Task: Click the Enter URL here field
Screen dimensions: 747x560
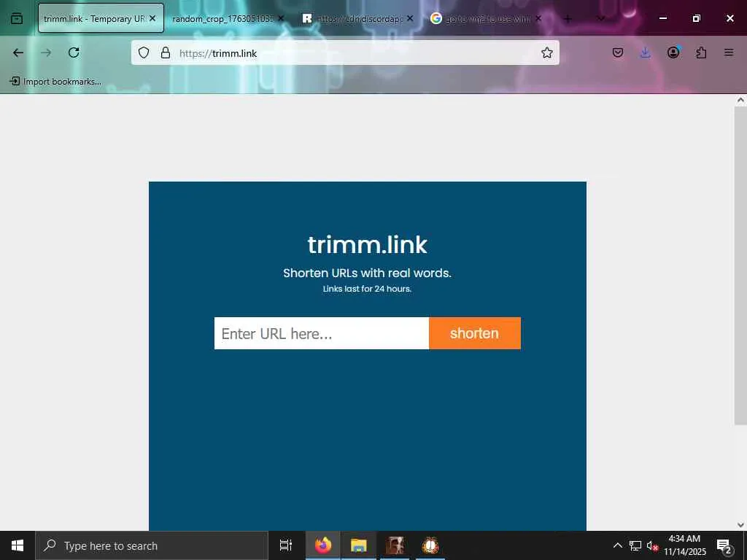Action: click(x=322, y=333)
